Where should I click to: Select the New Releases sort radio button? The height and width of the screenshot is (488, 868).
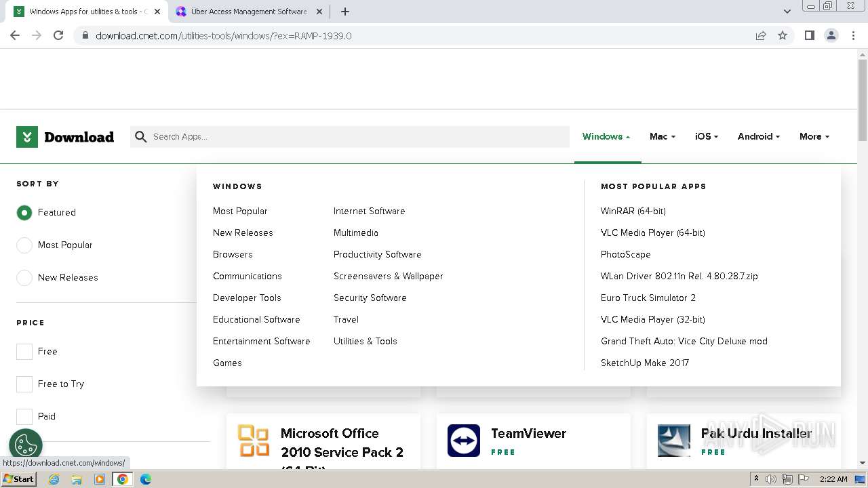pyautogui.click(x=24, y=278)
